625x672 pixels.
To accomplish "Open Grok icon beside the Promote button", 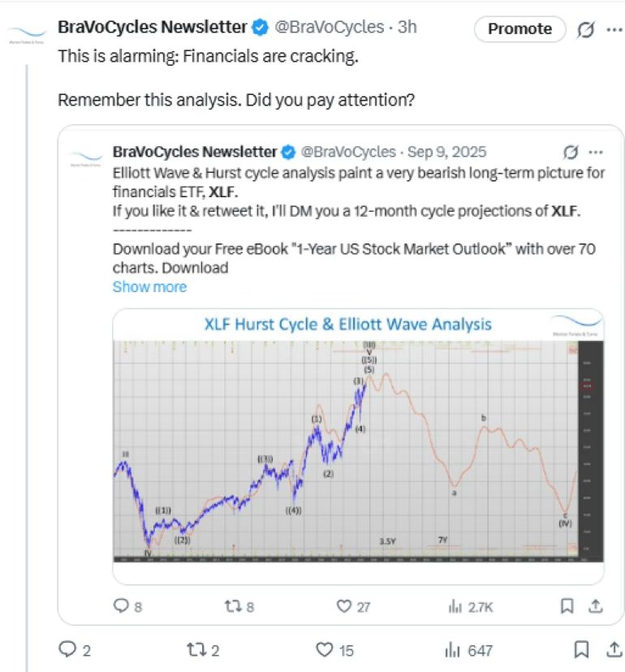I will (584, 29).
